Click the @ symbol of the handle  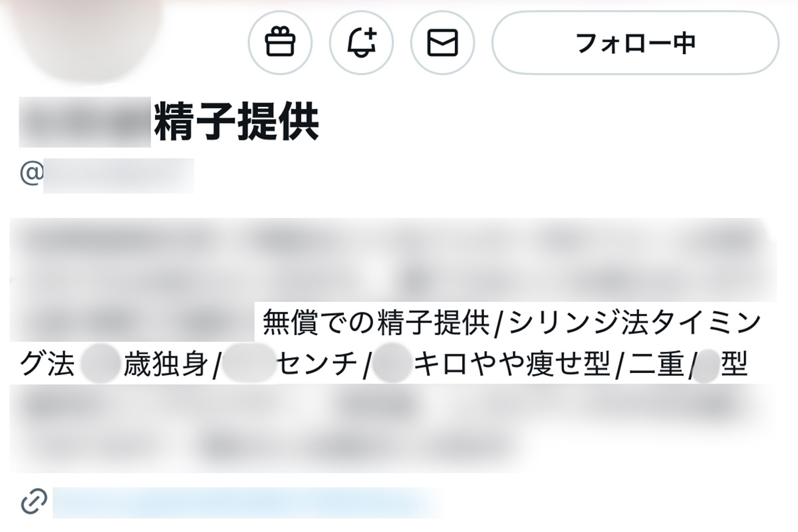coord(31,175)
